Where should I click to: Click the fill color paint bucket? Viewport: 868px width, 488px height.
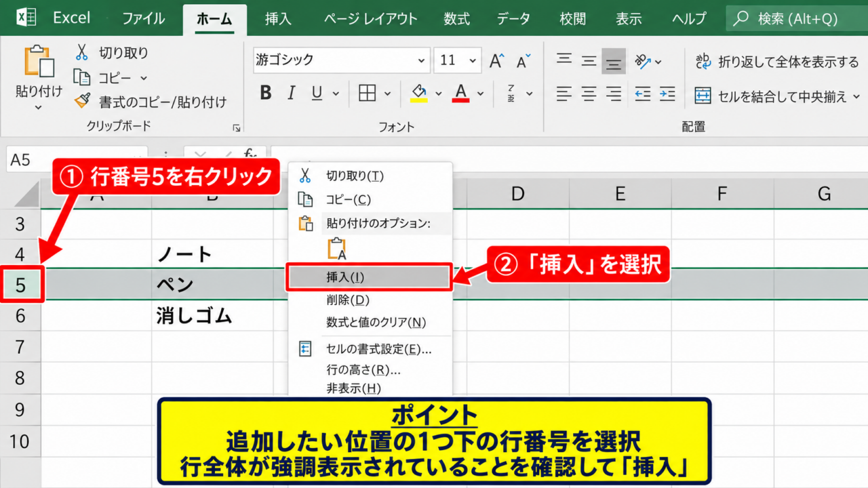419,93
